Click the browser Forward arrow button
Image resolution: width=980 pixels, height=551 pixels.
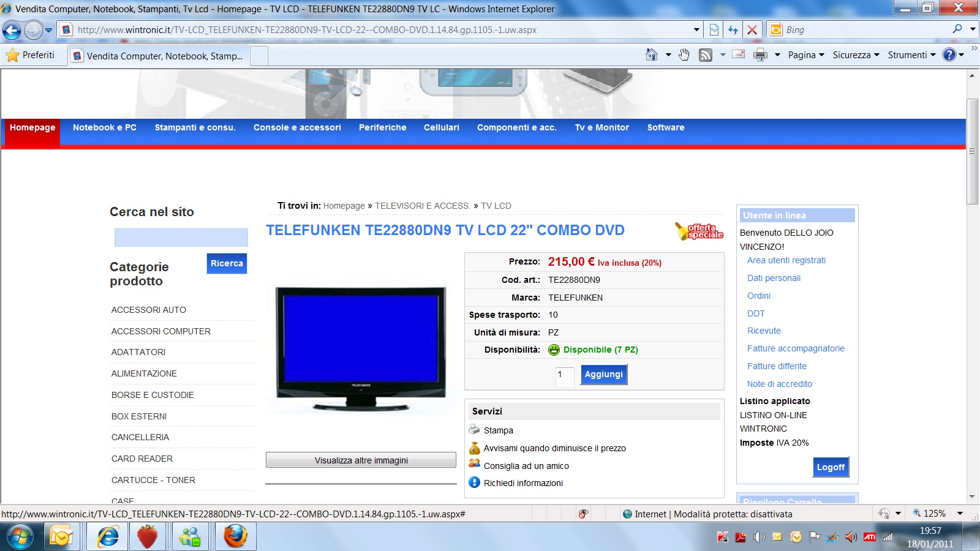tap(33, 29)
